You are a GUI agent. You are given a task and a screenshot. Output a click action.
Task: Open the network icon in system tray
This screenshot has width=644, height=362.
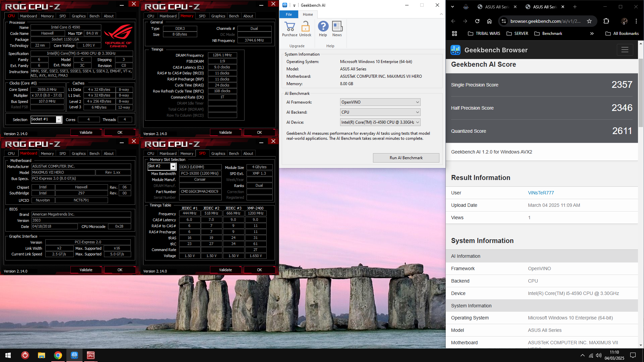[x=591, y=355]
